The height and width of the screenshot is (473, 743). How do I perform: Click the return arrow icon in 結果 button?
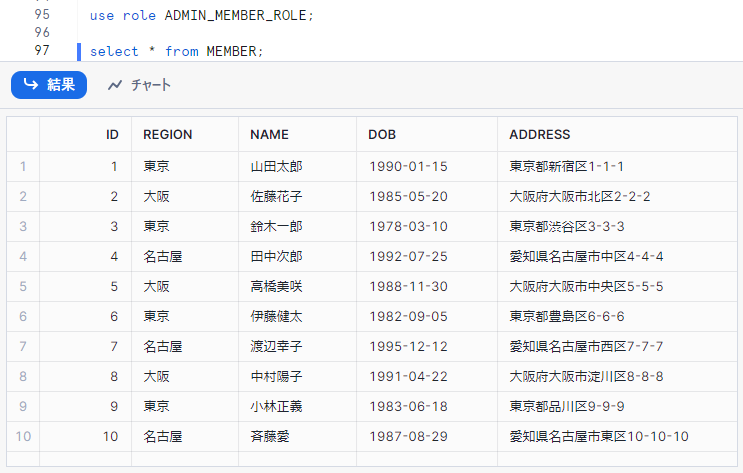(31, 84)
